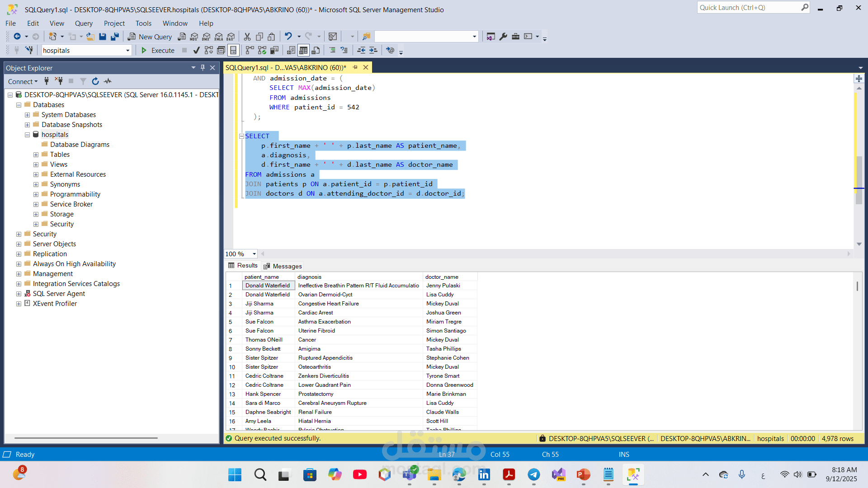
Task: Toggle Include Client Statistics
Action: point(274,50)
